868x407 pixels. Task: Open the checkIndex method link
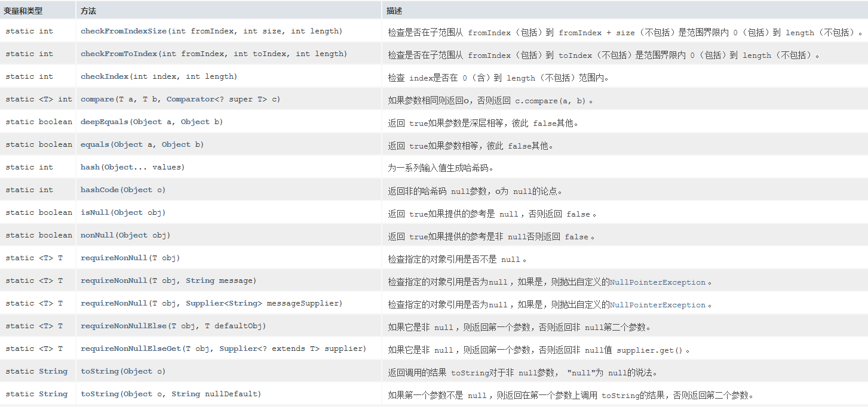point(103,76)
